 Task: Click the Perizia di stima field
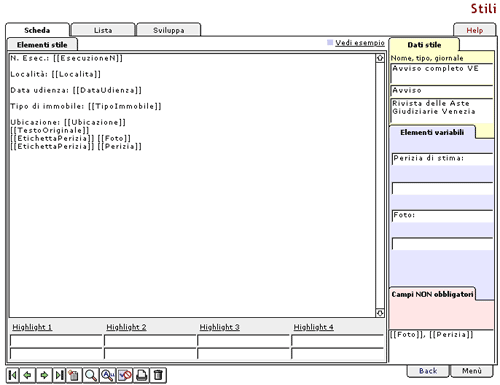[442, 159]
